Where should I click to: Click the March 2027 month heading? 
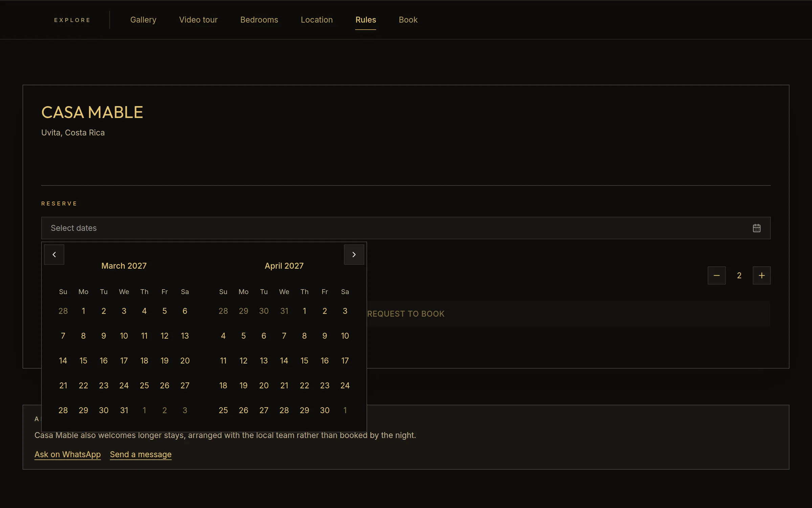pos(124,266)
